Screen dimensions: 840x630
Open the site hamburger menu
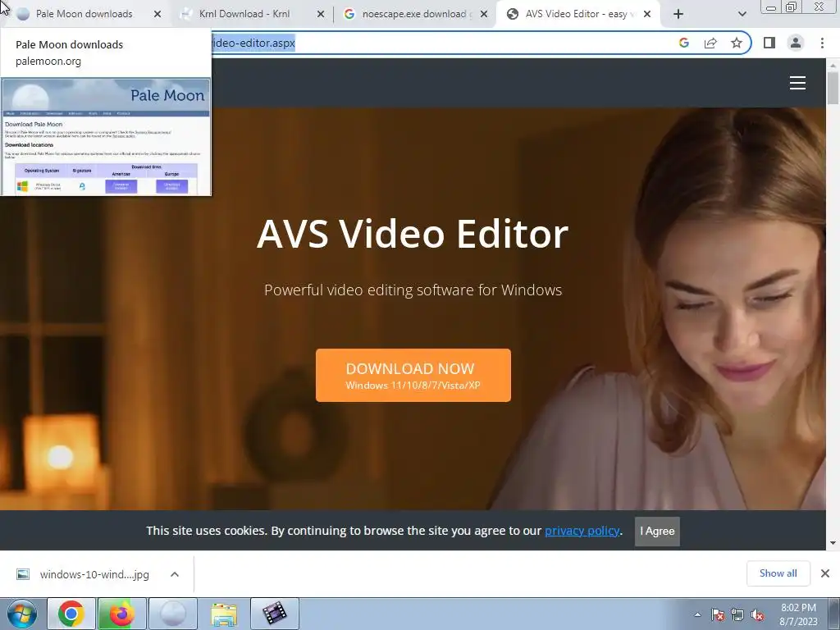[797, 83]
